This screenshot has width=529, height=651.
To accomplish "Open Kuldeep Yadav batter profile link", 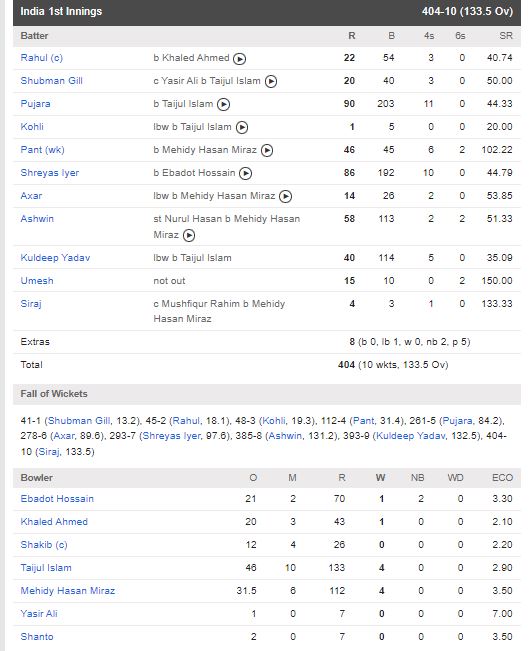I will click(55, 258).
